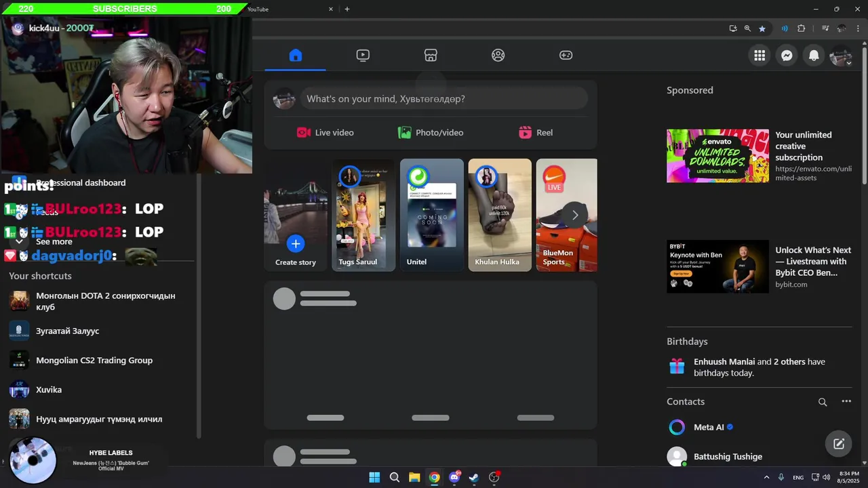The height and width of the screenshot is (488, 868).
Task: Open a new browser tab
Action: tap(347, 9)
